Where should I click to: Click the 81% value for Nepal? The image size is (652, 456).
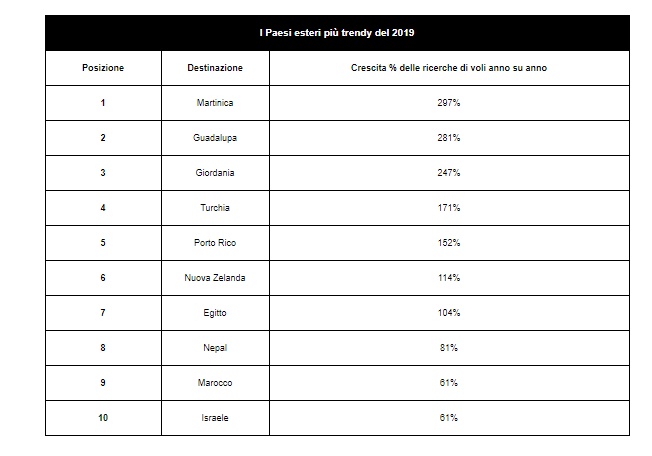[x=449, y=348]
